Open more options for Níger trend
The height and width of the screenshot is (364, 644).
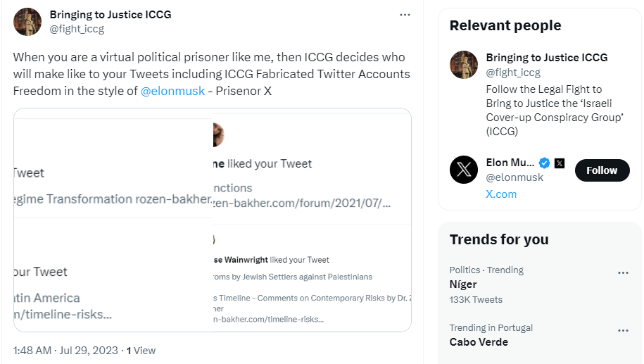[623, 273]
